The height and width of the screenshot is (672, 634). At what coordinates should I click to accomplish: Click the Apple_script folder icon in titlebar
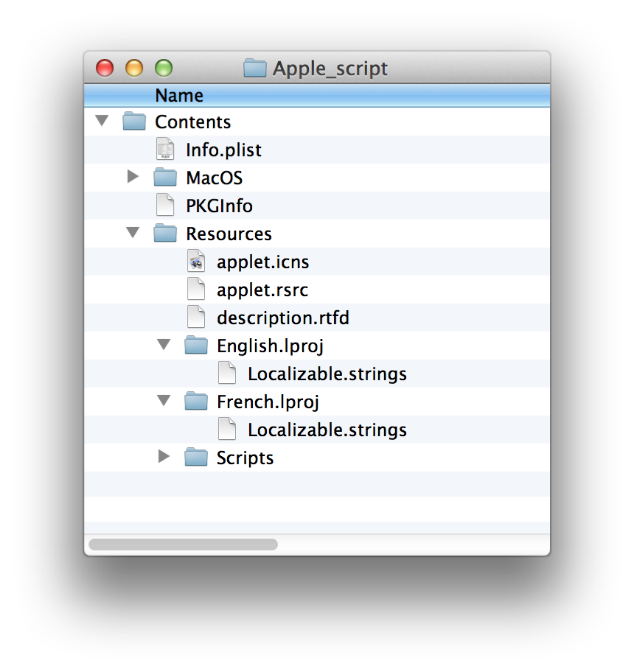coord(254,68)
